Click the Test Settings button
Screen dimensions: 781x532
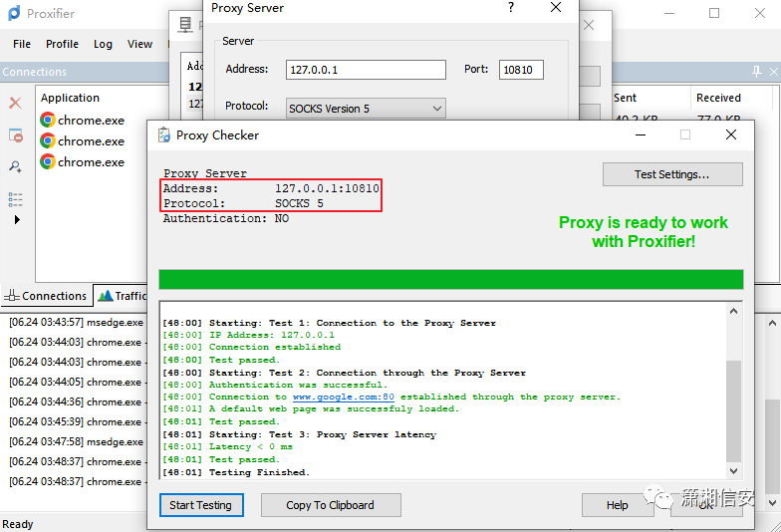coord(672,174)
